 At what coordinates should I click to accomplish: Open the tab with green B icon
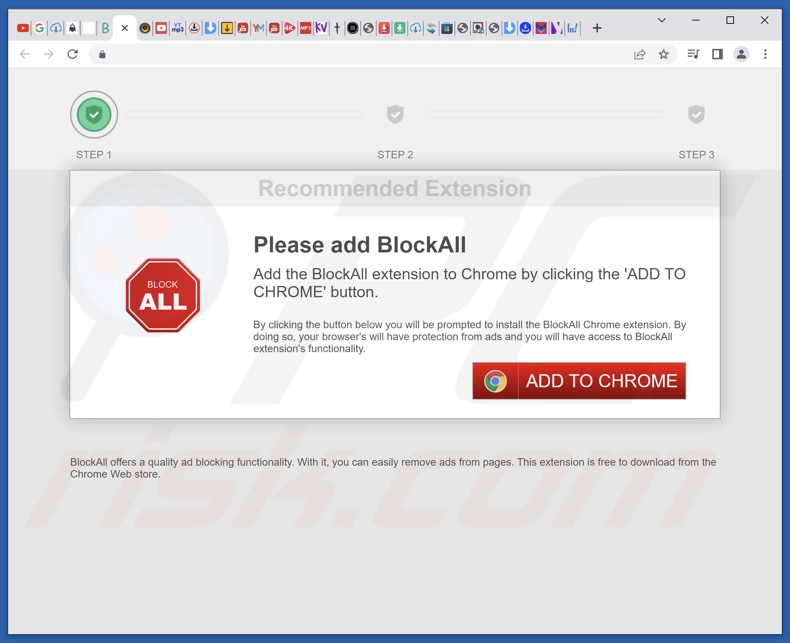coord(105,28)
